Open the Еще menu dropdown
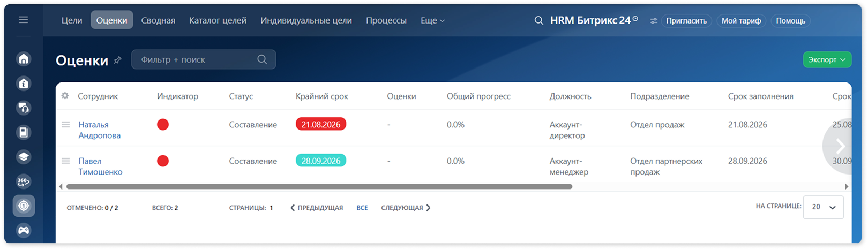 [432, 20]
